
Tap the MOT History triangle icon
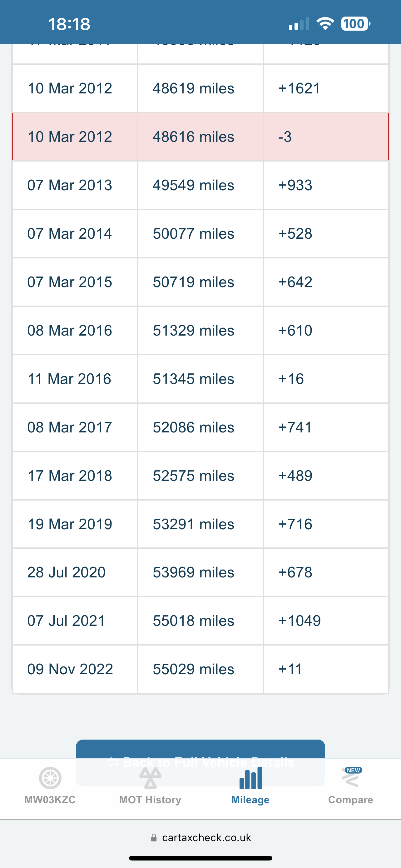coord(150,778)
